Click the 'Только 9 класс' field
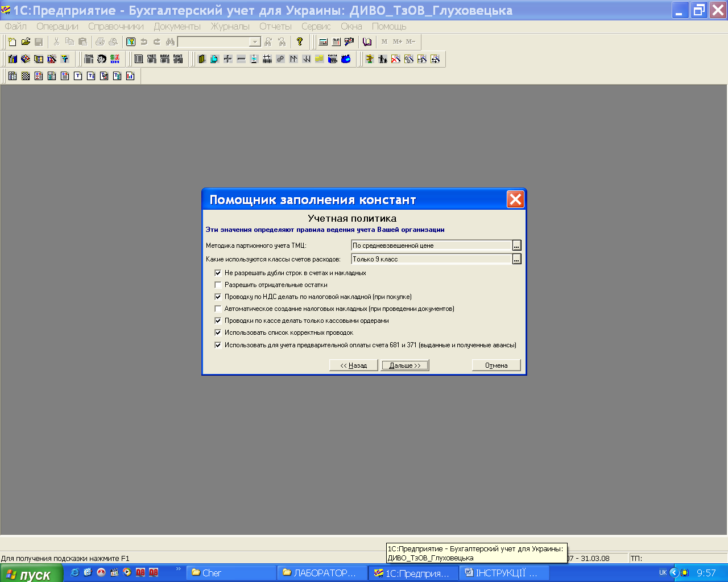The width and height of the screenshot is (728, 582). click(432, 259)
